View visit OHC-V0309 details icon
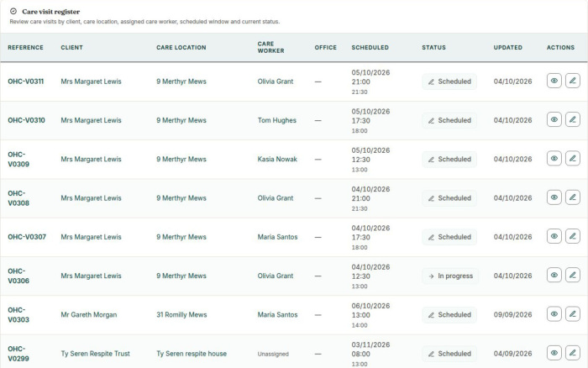This screenshot has height=368, width=588. pyautogui.click(x=554, y=158)
